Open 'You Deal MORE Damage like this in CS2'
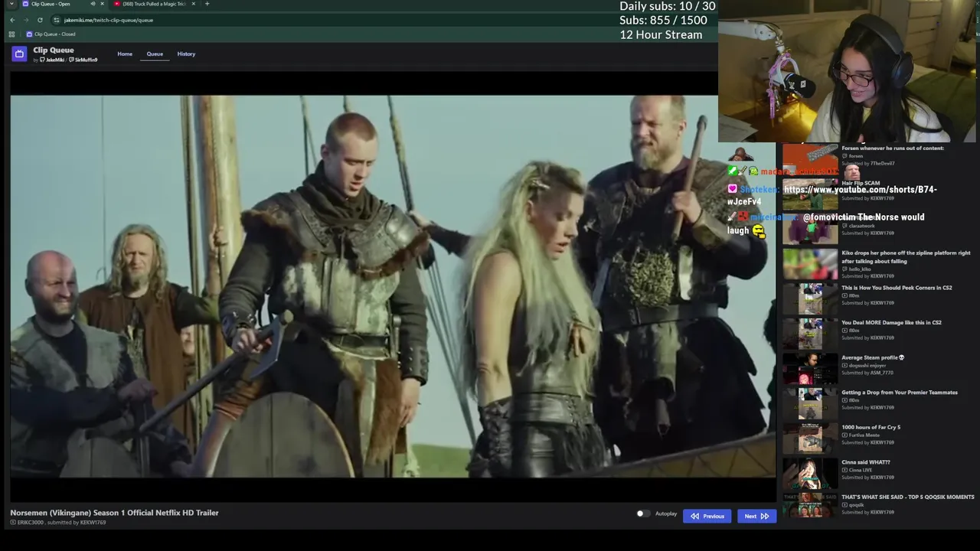This screenshot has height=551, width=980. pos(891,322)
